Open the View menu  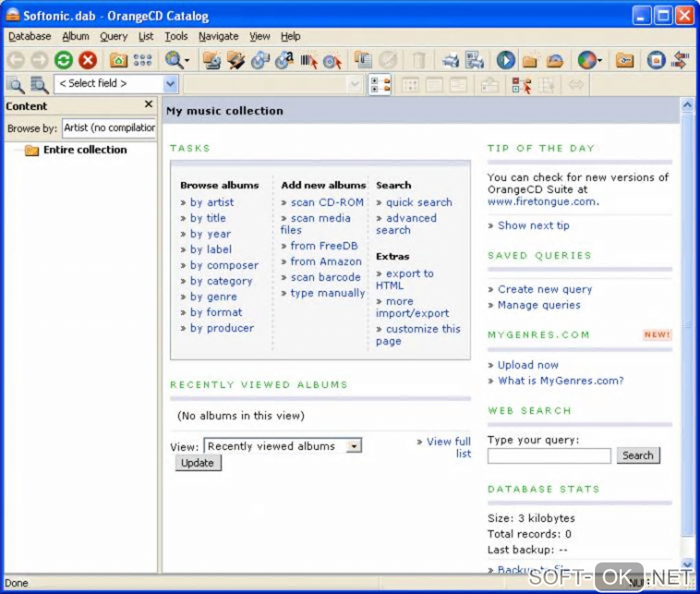coord(259,36)
